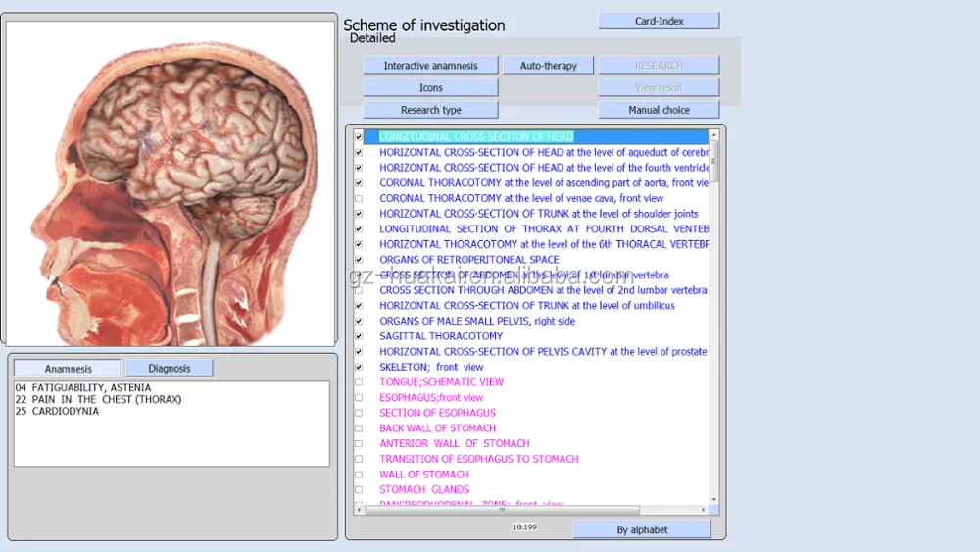Select 22 PAIN IN THE CHEST entry
This screenshot has width=980, height=552.
coord(98,400)
